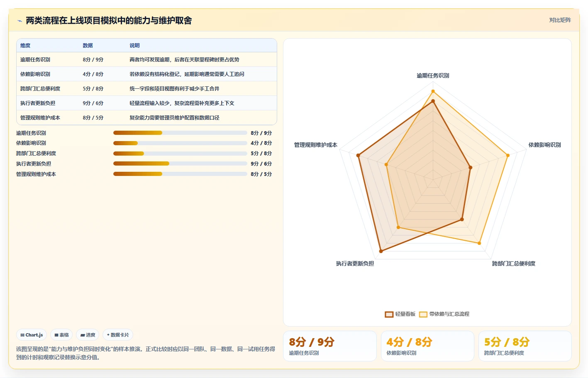
Task: Click the 逾期任务识别 progress bar
Action: point(180,133)
